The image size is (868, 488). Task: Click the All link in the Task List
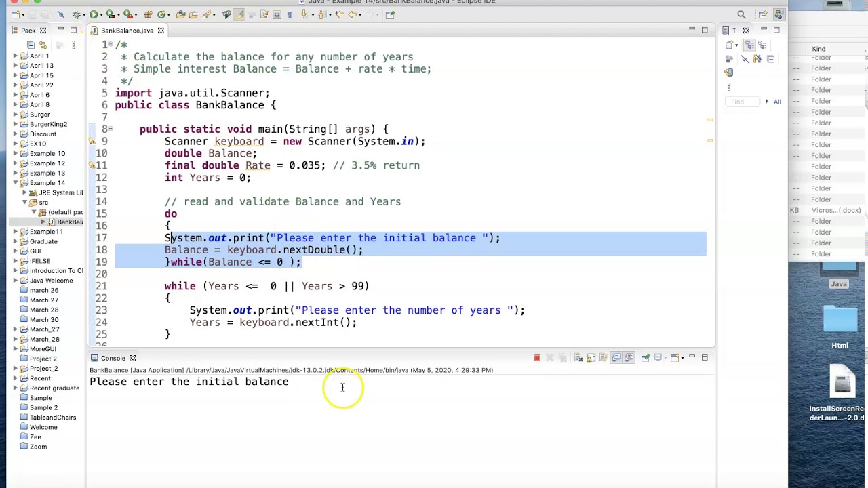(777, 102)
